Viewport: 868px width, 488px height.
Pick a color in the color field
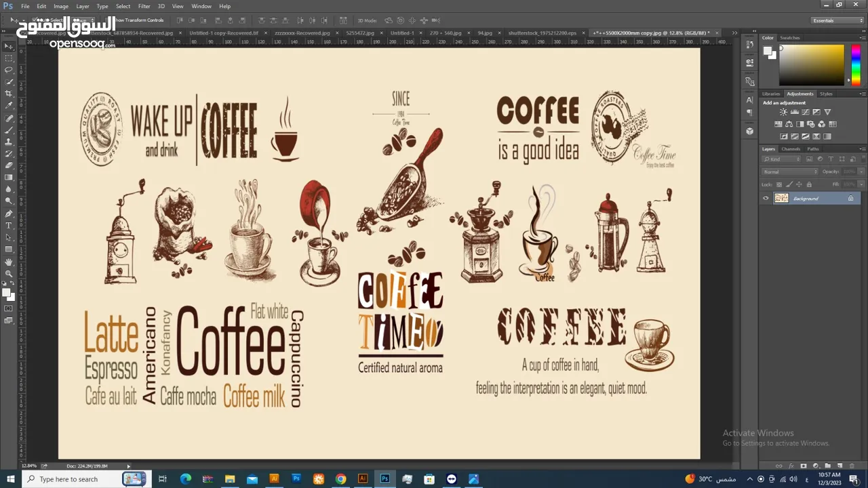[x=811, y=65]
